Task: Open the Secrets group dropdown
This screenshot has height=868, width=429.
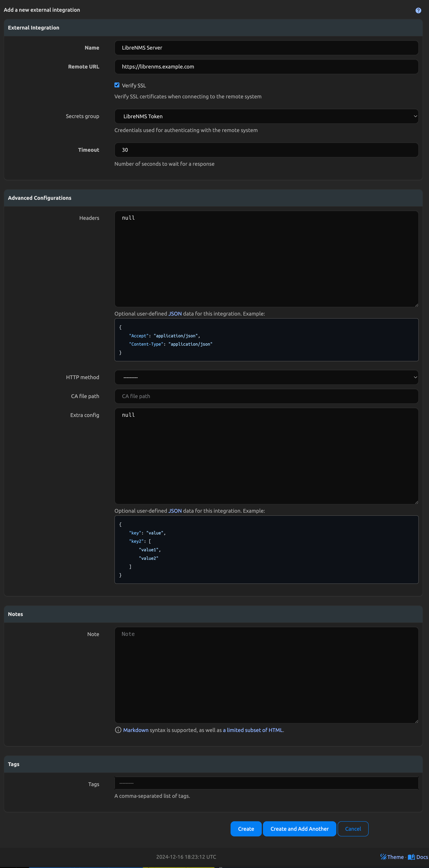Action: click(266, 116)
